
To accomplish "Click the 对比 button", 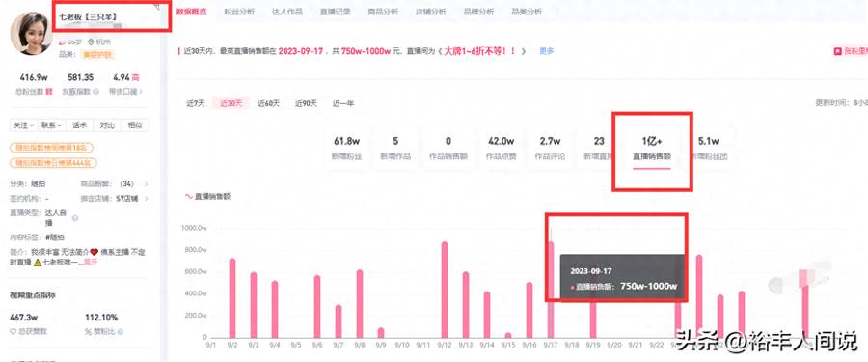I will pyautogui.click(x=107, y=125).
